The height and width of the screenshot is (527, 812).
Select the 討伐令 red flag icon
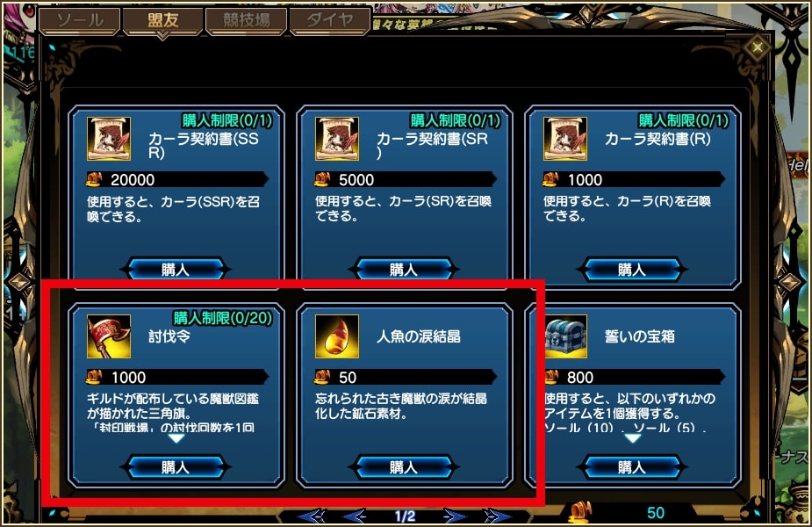click(109, 336)
